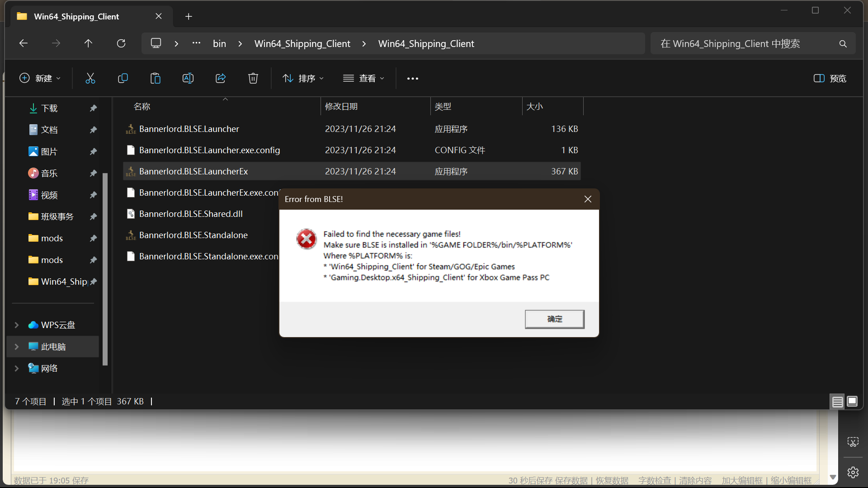The width and height of the screenshot is (868, 488).
Task: Expand 网络 tree node
Action: coord(17,368)
